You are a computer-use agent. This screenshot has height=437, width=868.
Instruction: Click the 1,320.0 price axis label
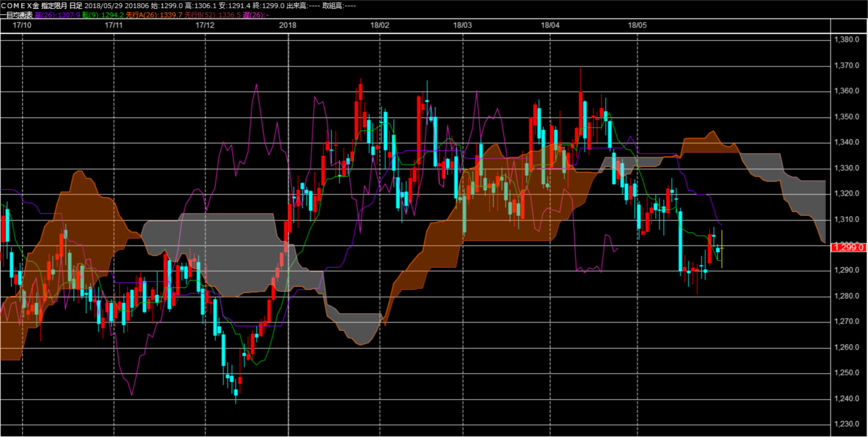(x=847, y=193)
